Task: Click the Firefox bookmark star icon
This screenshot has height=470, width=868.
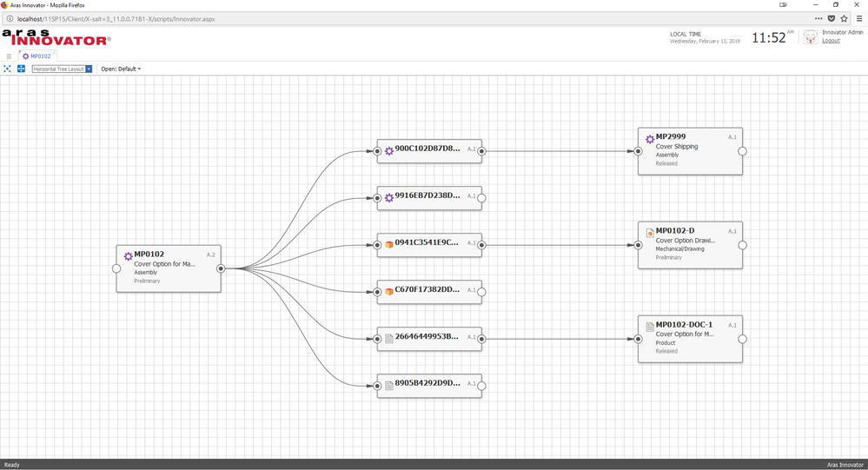Action: 844,18
